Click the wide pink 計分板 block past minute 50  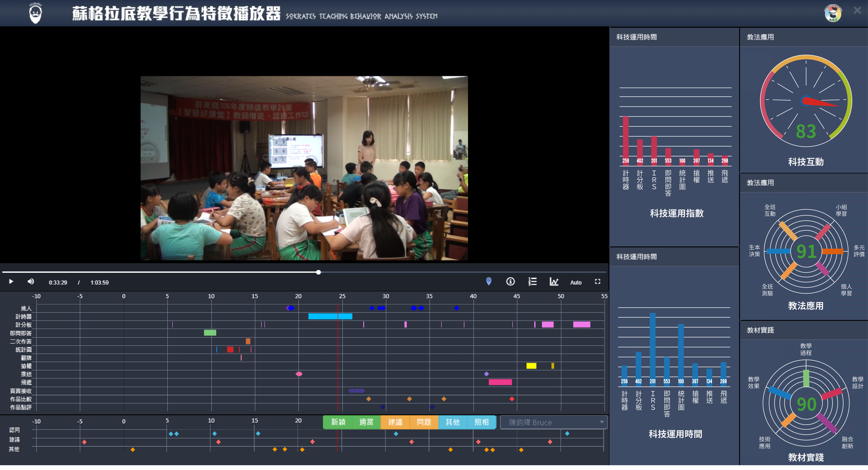click(x=582, y=324)
